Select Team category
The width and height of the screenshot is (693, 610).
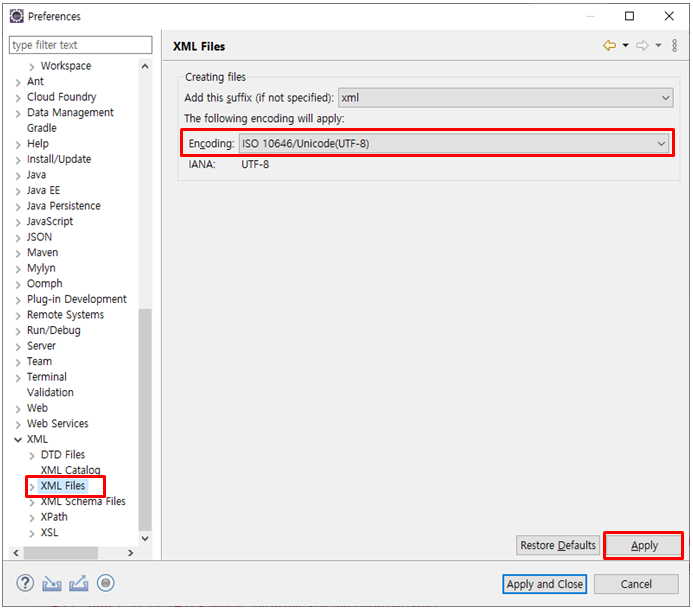39,362
